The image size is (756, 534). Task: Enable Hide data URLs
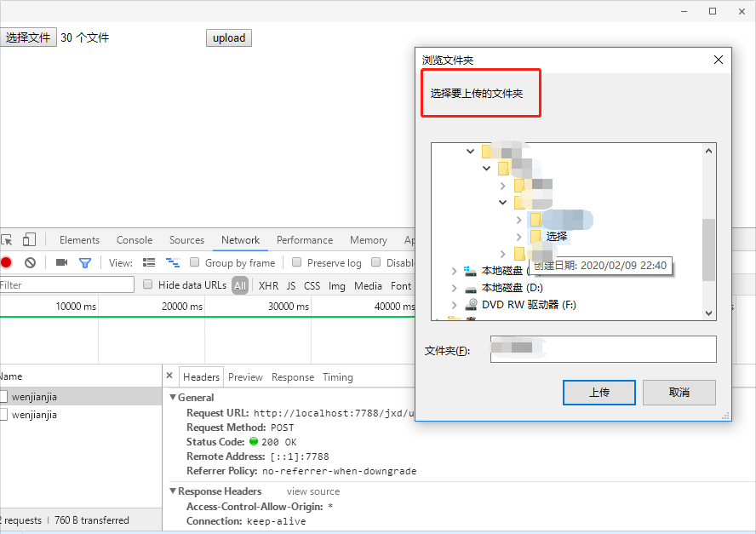(147, 285)
